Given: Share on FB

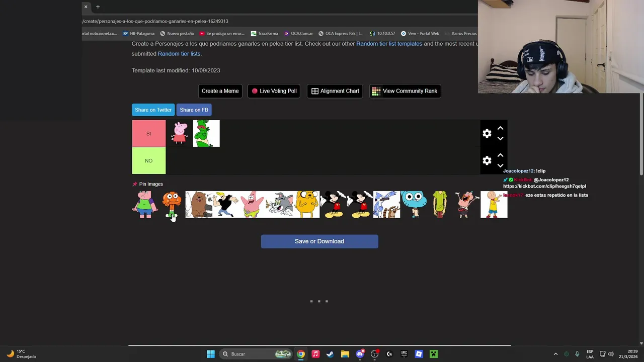Looking at the screenshot, I should 194,110.
